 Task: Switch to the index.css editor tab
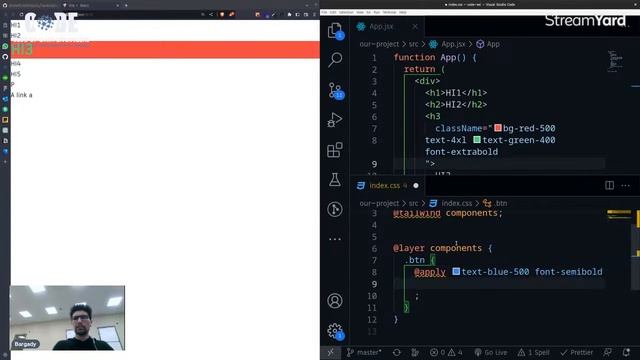point(384,186)
